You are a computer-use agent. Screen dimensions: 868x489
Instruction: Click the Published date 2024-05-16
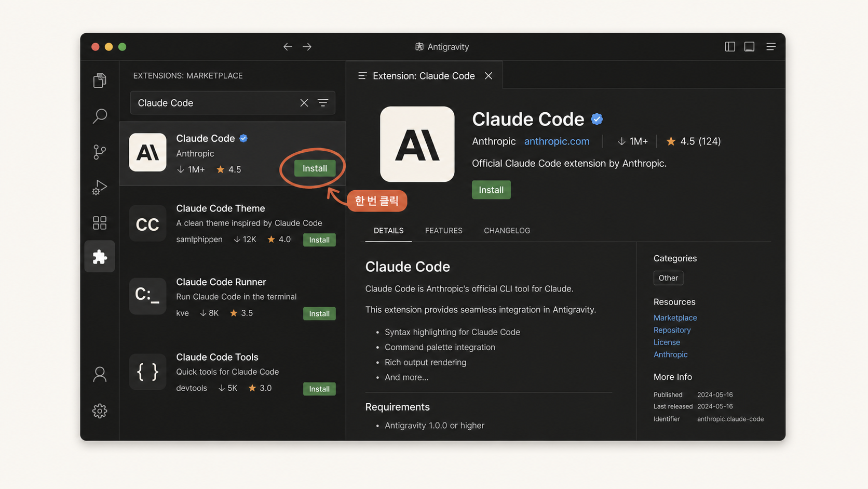[x=715, y=394]
